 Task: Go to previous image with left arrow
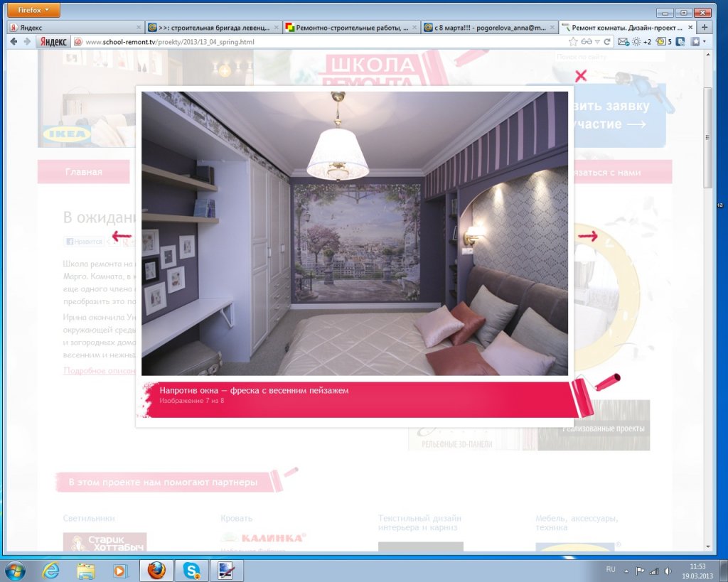pos(122,236)
